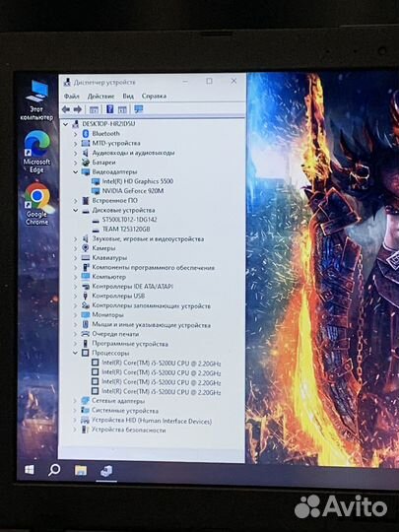
Task: Expand Аудиовходы и аудиовыходы category
Action: (x=75, y=153)
